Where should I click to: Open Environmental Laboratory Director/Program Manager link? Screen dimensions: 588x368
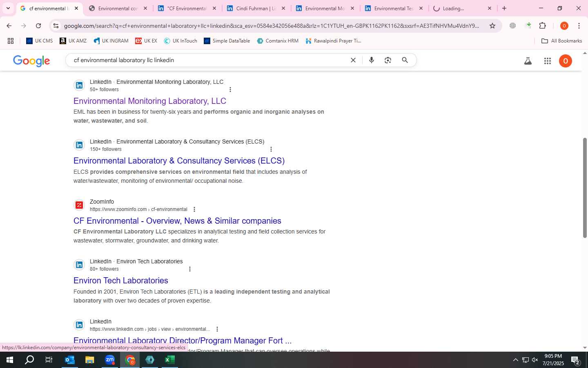pyautogui.click(x=183, y=341)
